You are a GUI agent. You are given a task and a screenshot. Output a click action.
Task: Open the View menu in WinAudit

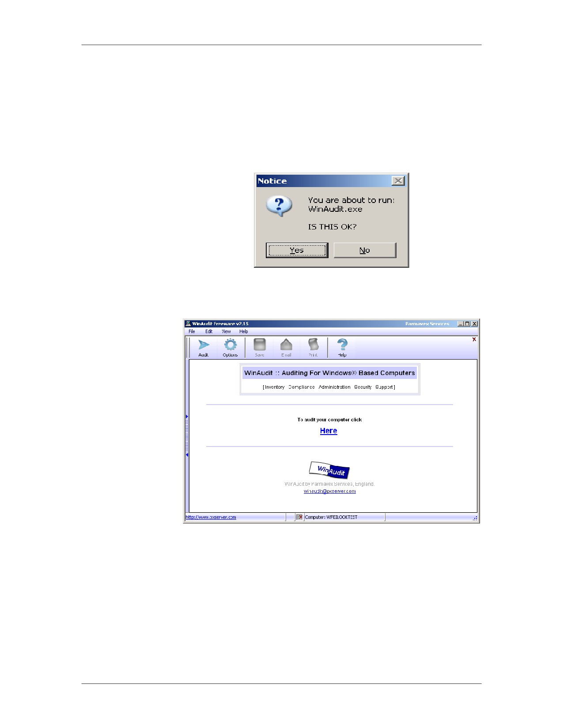click(226, 331)
